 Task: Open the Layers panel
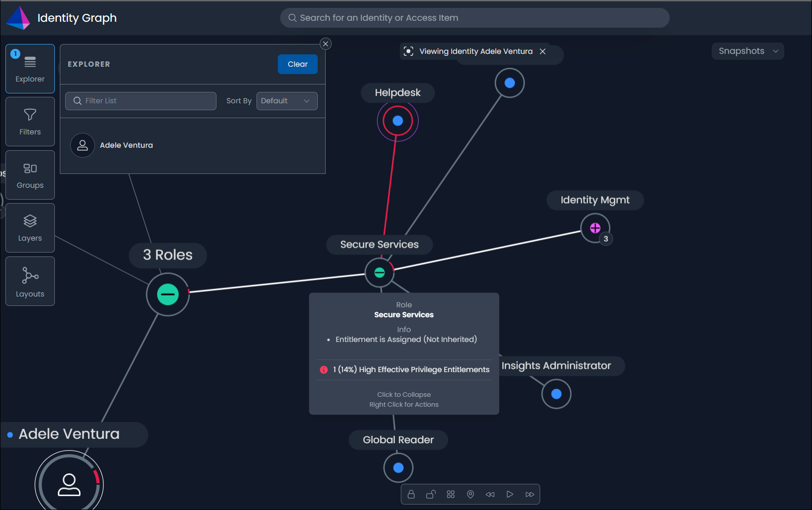(30, 228)
